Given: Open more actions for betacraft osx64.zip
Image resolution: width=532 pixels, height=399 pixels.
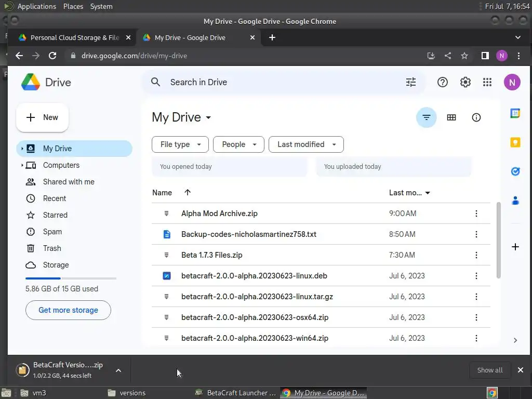Looking at the screenshot, I should (476, 317).
